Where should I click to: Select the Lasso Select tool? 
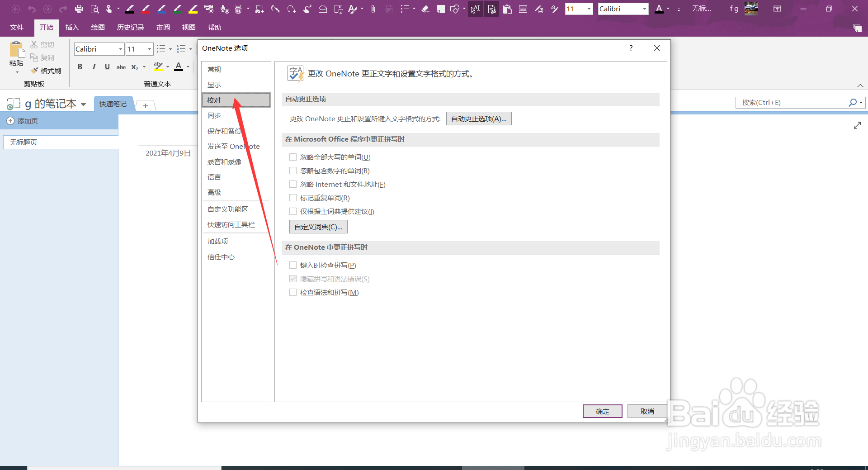tap(291, 9)
